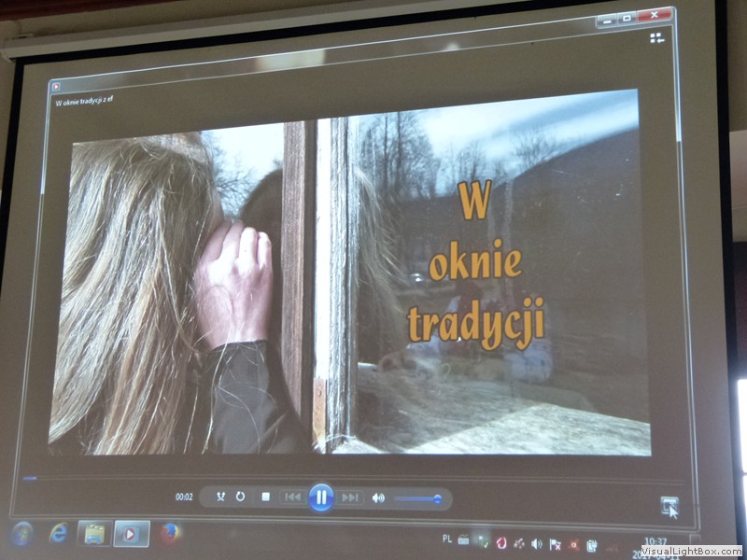Open Windows Explorer from the taskbar
The width and height of the screenshot is (747, 560).
click(x=94, y=534)
